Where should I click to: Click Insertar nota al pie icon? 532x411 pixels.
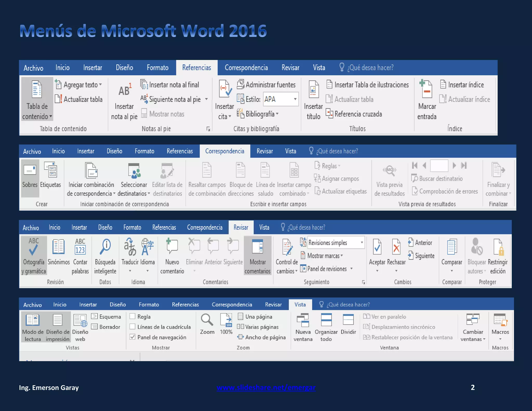pyautogui.click(x=124, y=91)
